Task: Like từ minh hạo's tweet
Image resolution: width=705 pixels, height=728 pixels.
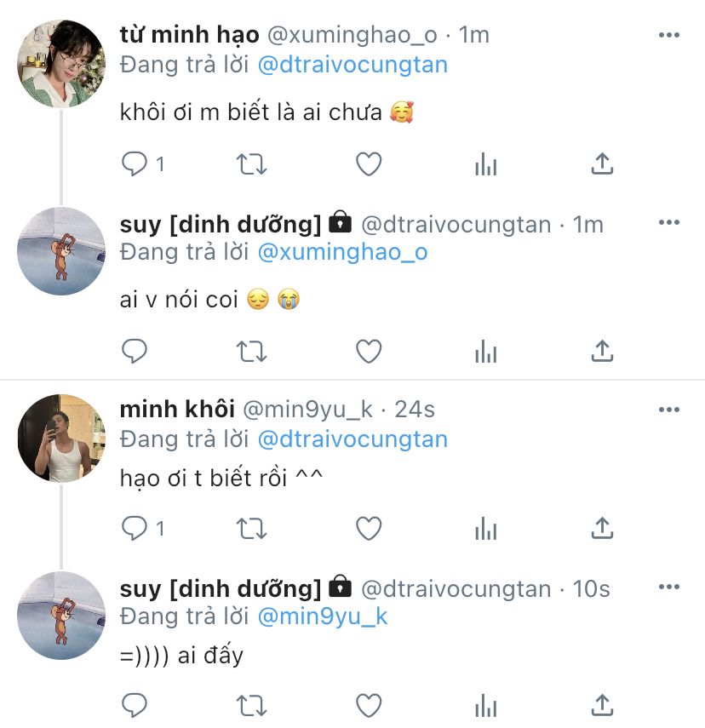Action: [368, 163]
